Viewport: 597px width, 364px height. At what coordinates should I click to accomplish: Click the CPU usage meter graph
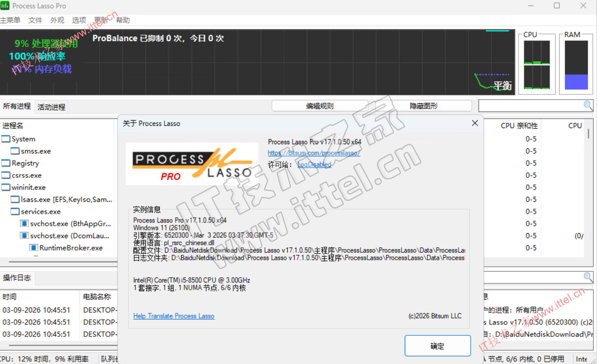(x=537, y=65)
